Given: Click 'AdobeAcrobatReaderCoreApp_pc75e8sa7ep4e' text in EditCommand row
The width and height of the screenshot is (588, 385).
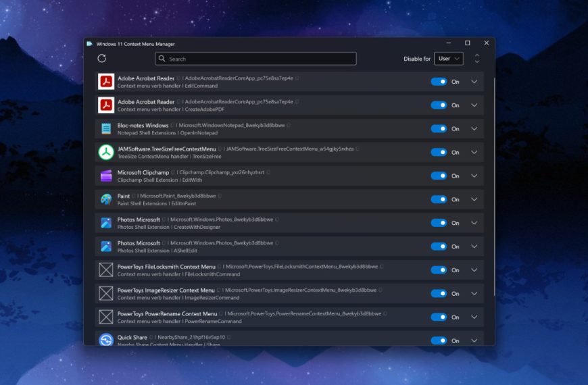Looking at the screenshot, I should pos(239,78).
